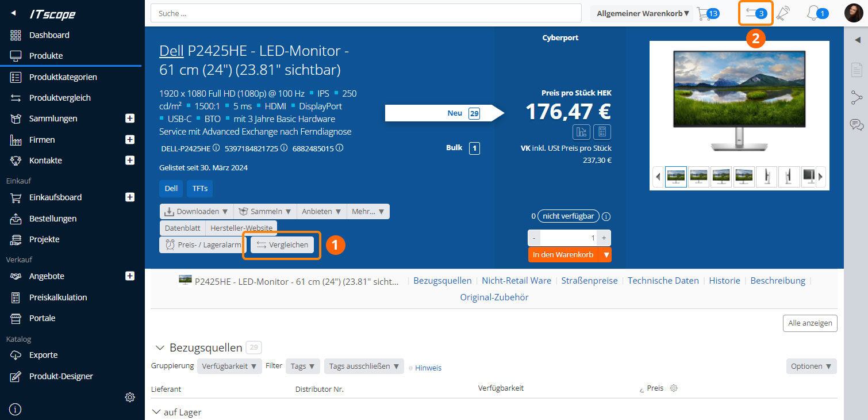Click the info circle icon at sidebar bottom
Viewport: 868px width, 420px height.
15,410
